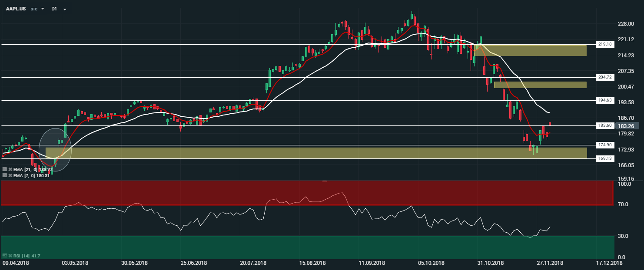Click the 214.23 price axis value
Viewport: 644px width, 270px height.
(626, 55)
